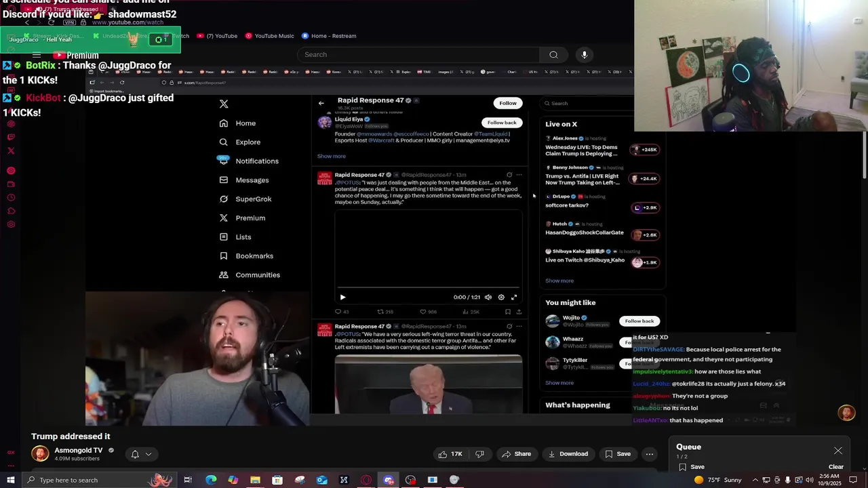Viewport: 868px width, 488px height.
Task: Open Premium in X sidebar
Action: click(x=241, y=218)
